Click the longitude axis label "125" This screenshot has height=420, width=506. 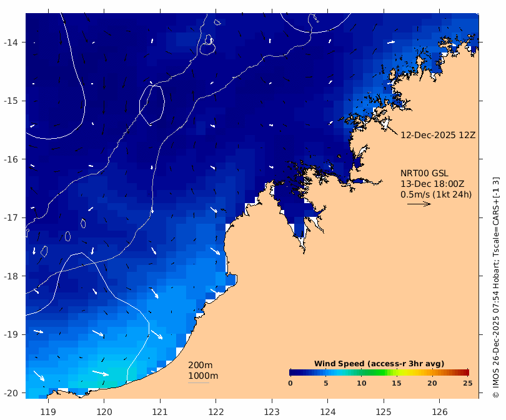click(384, 412)
